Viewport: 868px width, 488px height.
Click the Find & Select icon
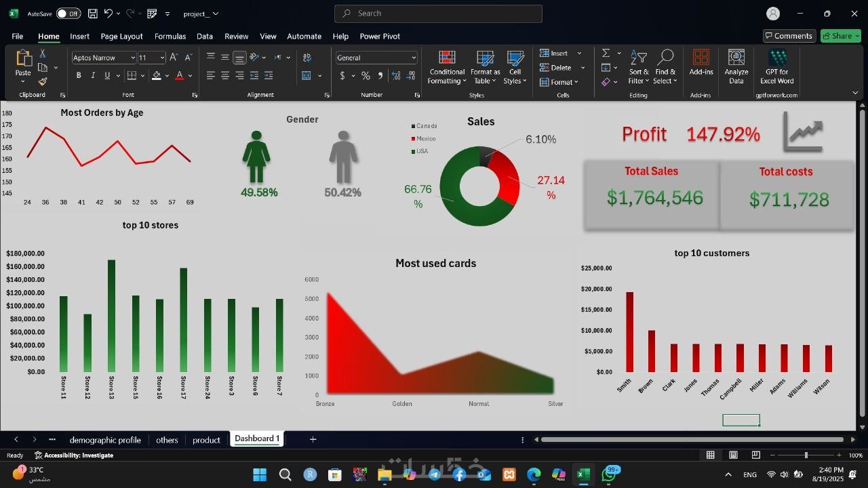pos(665,58)
